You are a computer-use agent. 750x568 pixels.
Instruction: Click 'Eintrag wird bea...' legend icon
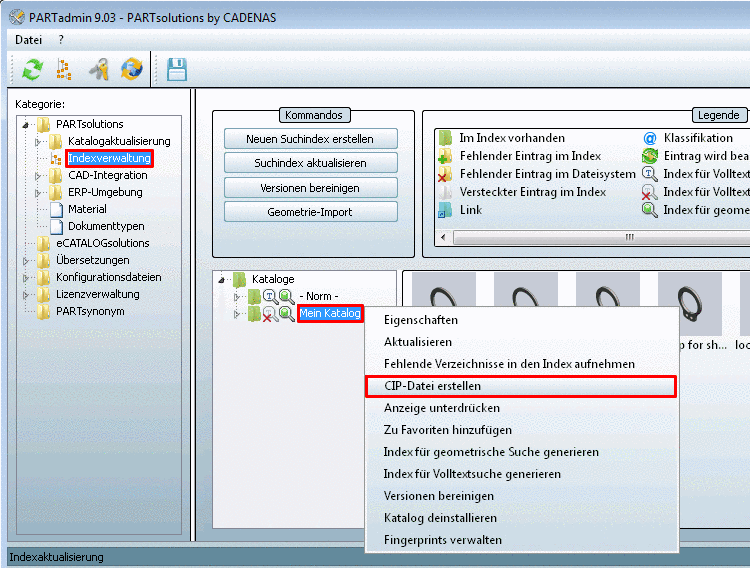point(650,156)
